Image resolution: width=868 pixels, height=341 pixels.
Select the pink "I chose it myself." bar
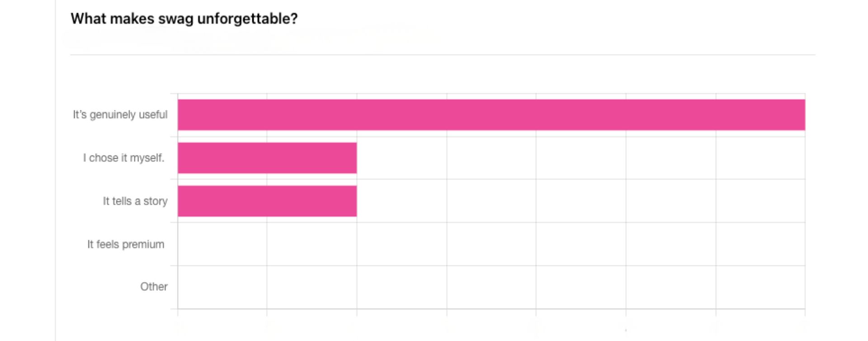[x=267, y=158]
